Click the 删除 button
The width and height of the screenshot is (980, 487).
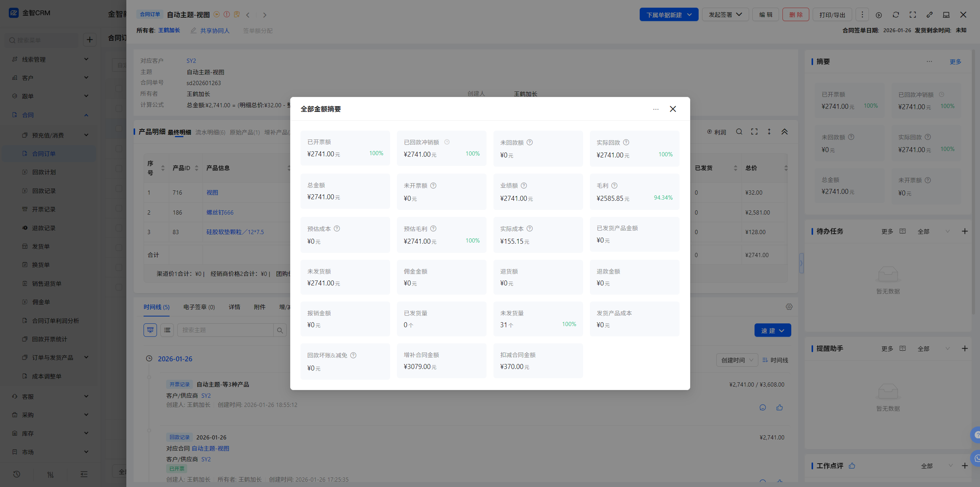pyautogui.click(x=795, y=15)
